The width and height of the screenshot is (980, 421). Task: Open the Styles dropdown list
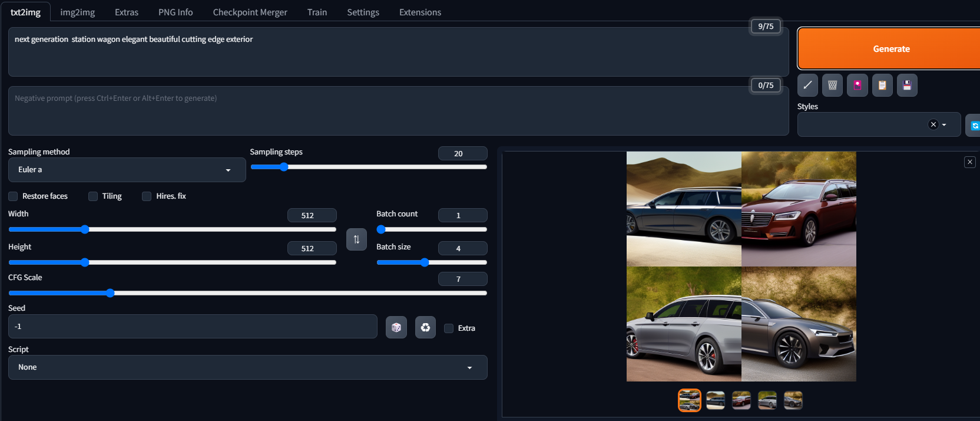click(x=879, y=124)
